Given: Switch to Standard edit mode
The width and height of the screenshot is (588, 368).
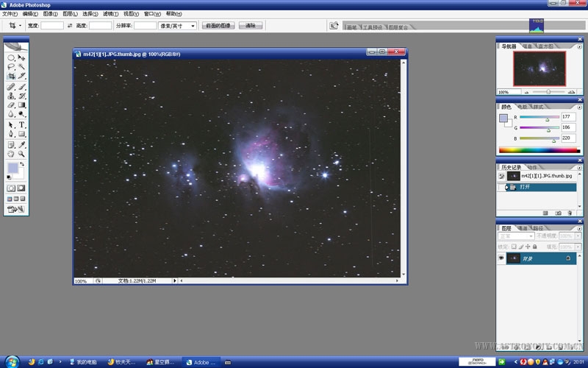Looking at the screenshot, I should [11, 188].
